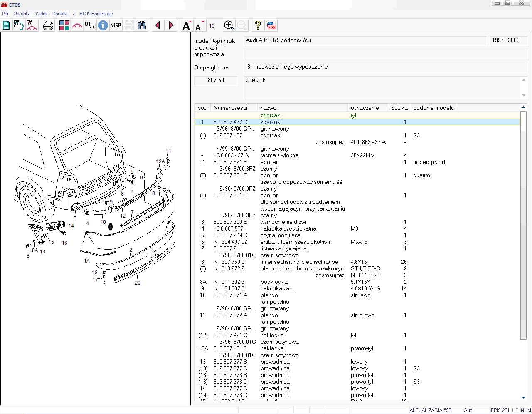Open help with the yellow question mark icon
532x414 pixels.
258,25
